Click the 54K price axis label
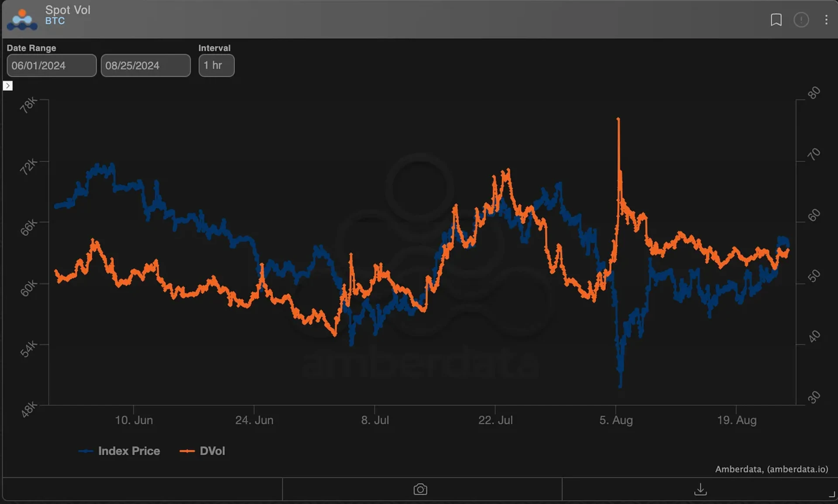Screen dimensions: 838x504 coord(29,349)
